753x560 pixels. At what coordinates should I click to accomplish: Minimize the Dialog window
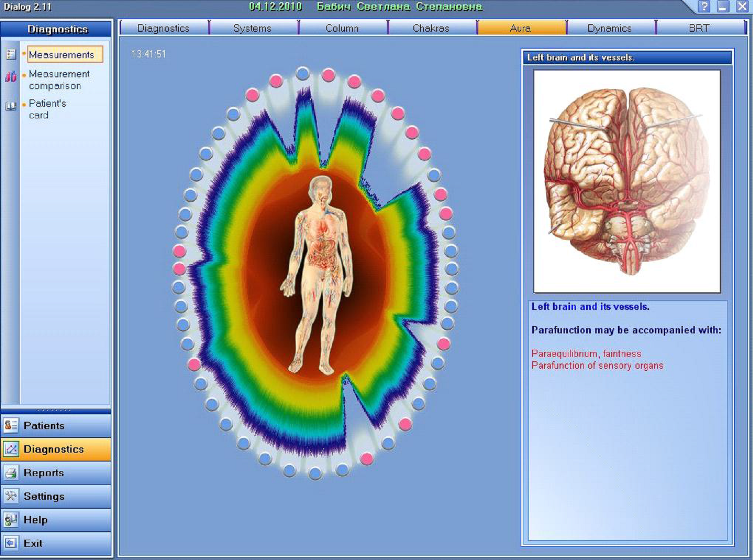(x=723, y=7)
